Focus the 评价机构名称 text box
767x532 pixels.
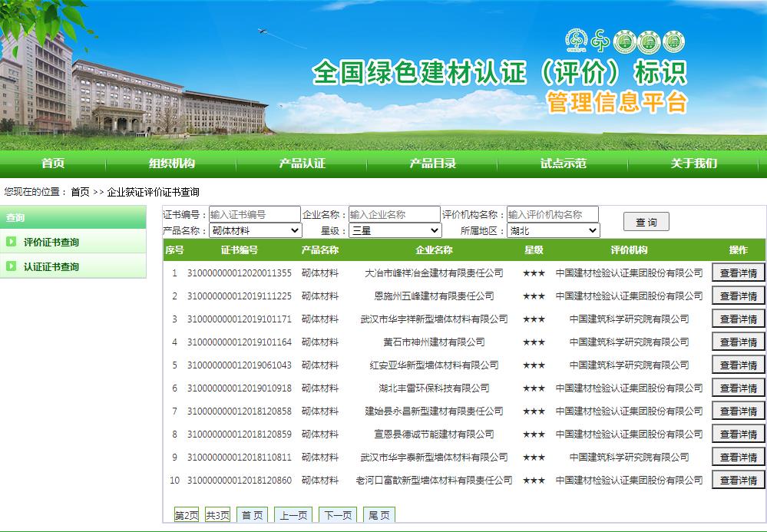pos(552,214)
